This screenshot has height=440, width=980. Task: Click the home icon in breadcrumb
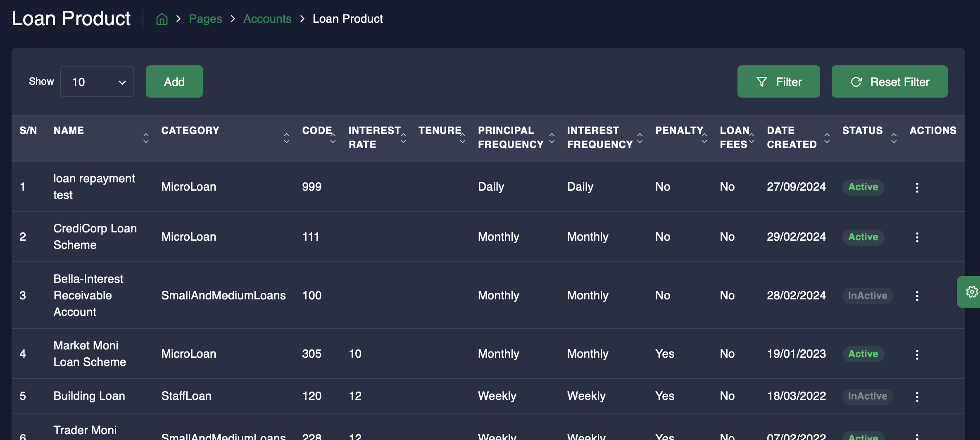click(162, 19)
